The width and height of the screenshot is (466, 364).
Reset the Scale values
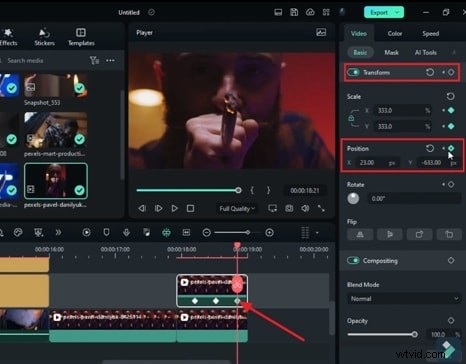point(451,96)
